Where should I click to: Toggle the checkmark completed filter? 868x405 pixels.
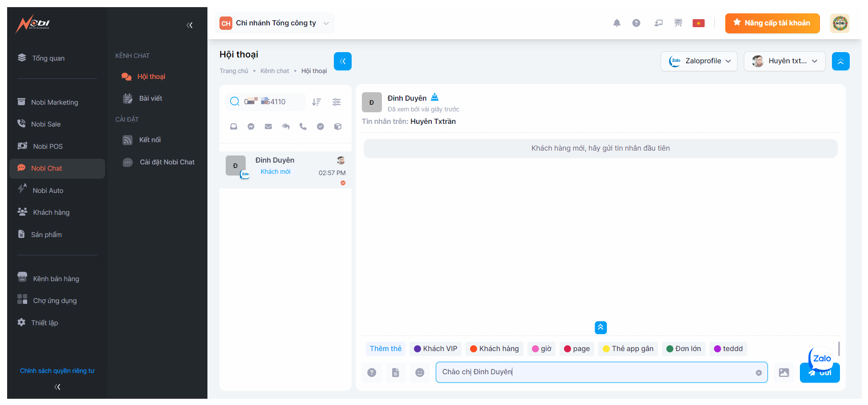(320, 127)
